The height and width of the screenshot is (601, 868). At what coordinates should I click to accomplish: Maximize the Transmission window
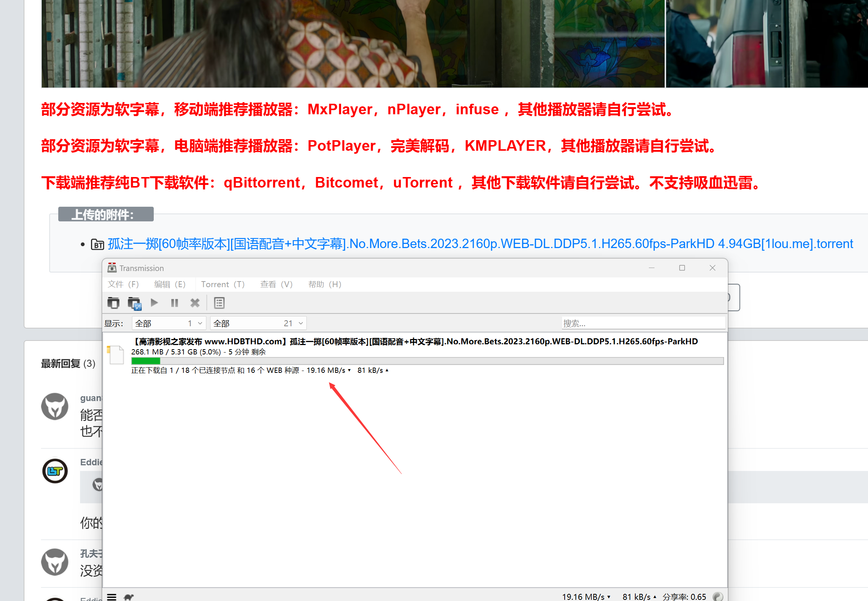(682, 268)
